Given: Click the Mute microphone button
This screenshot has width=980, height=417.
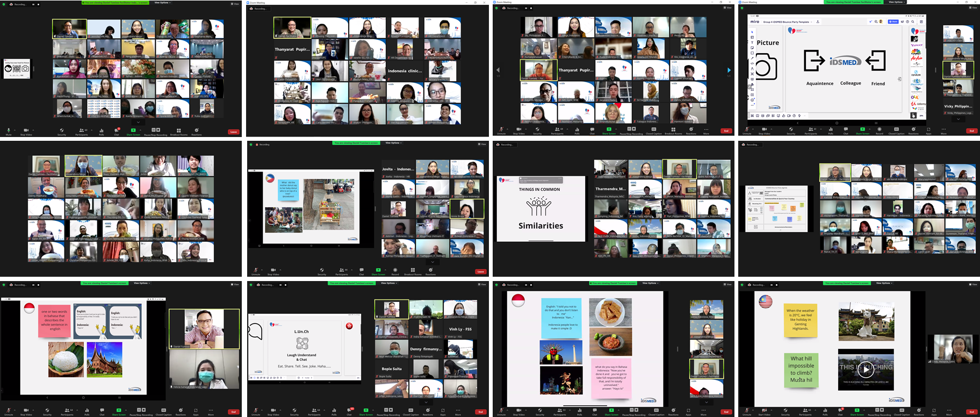Looking at the screenshot, I should click(8, 131).
